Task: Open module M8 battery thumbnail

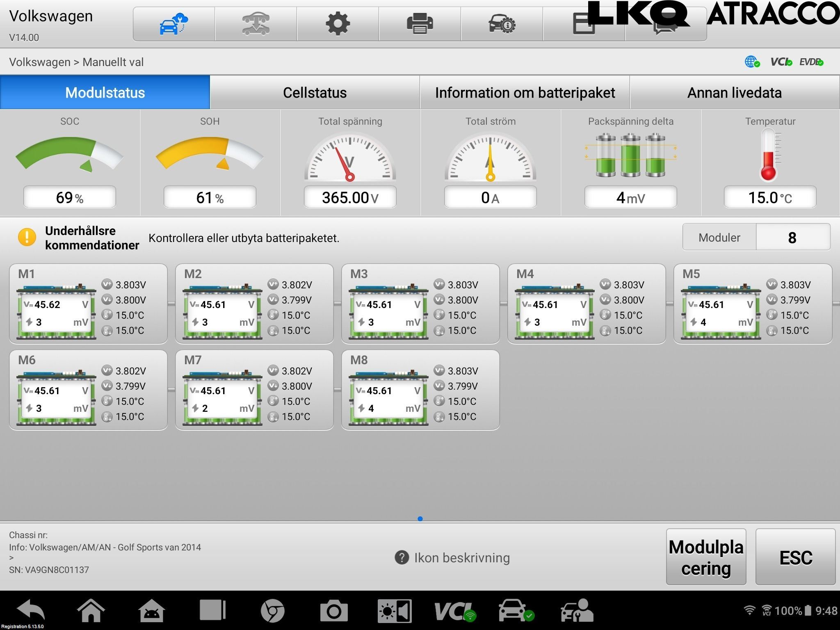Action: tap(388, 397)
